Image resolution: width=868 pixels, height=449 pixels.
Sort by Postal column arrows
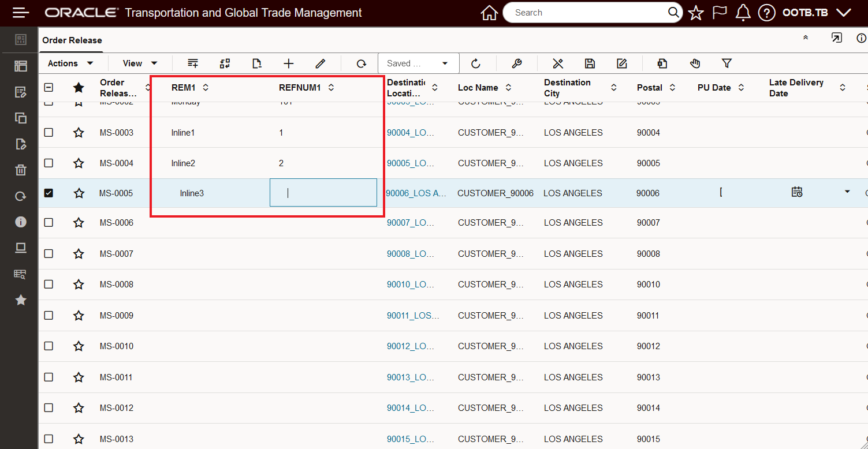[672, 88]
